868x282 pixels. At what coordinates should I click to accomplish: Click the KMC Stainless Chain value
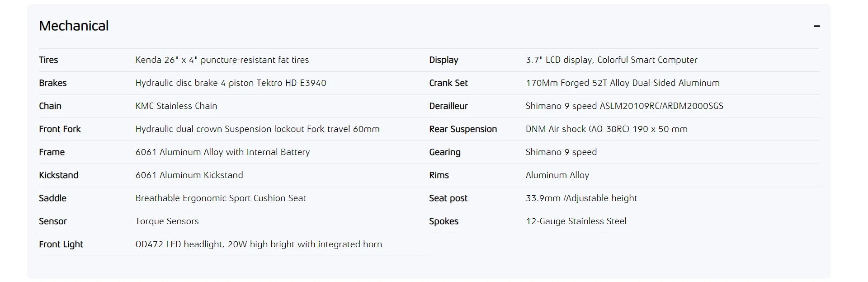[176, 106]
